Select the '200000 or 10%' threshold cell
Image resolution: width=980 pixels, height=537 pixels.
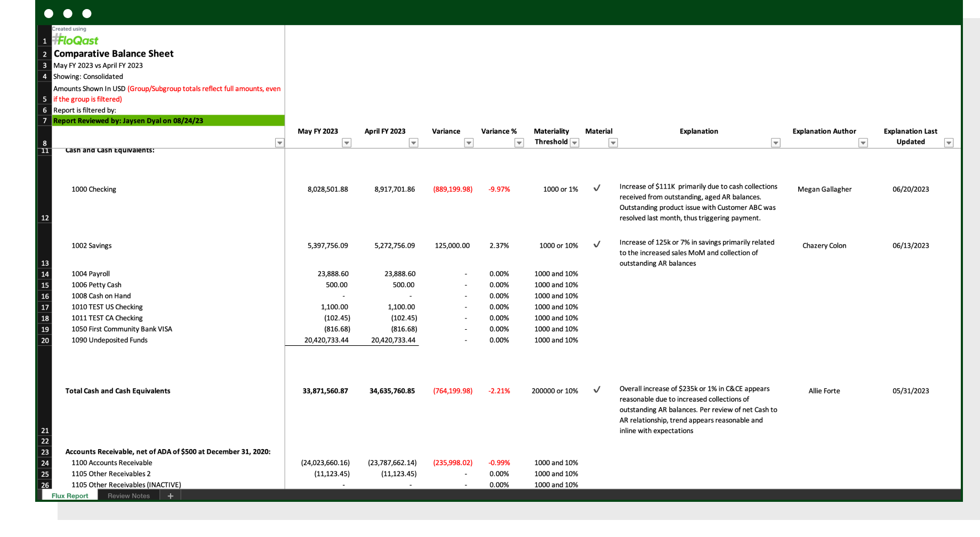click(555, 391)
